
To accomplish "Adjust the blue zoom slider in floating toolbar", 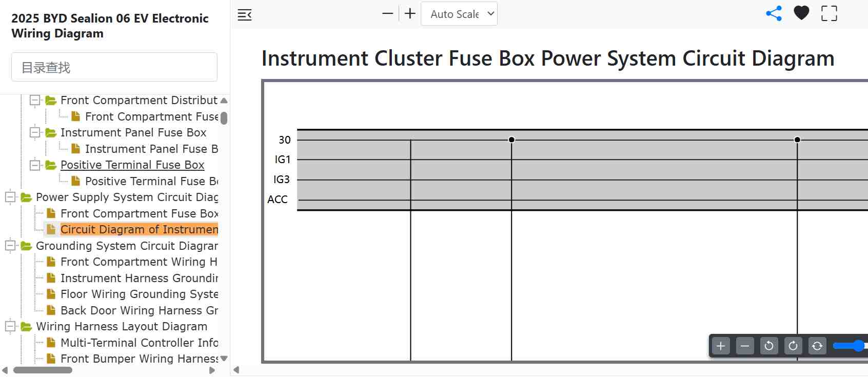I will click(858, 346).
